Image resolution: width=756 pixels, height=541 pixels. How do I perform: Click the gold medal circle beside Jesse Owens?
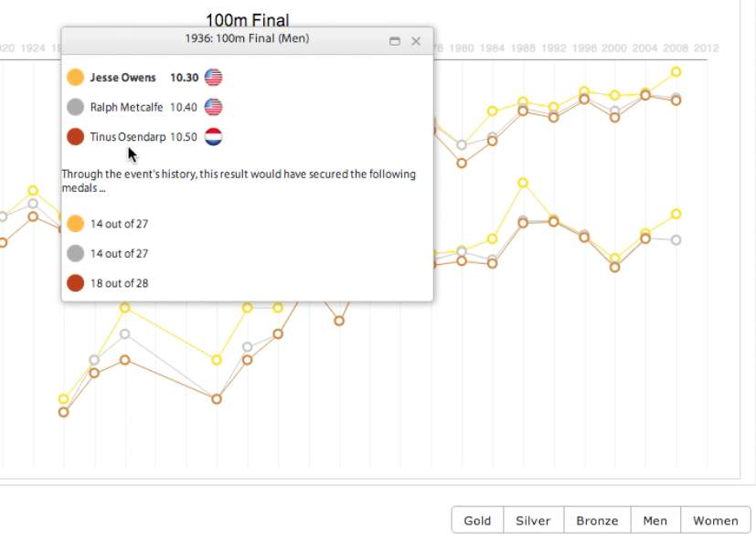(x=75, y=77)
